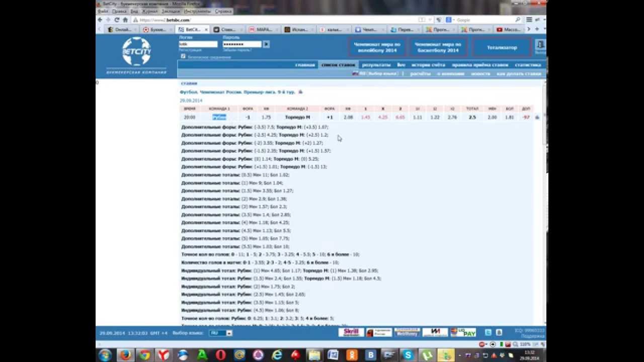644x362 pixels.
Task: Click the statistics icon beside league title
Action: pyautogui.click(x=300, y=92)
